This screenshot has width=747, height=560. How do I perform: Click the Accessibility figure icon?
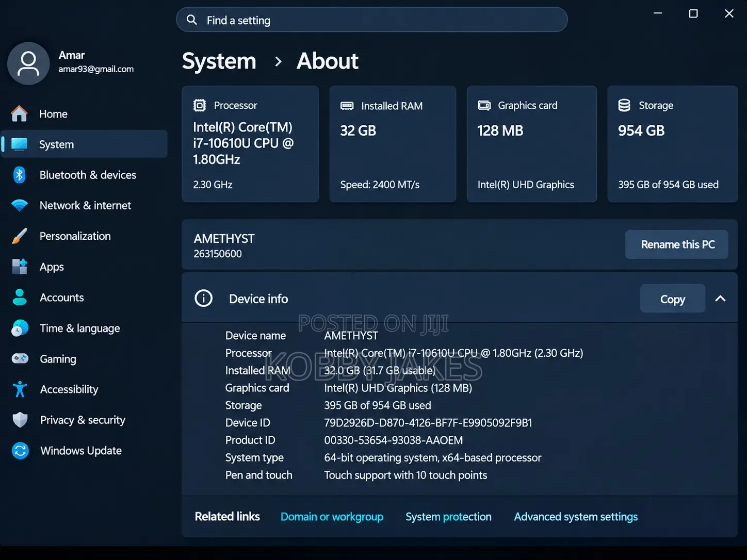point(20,389)
